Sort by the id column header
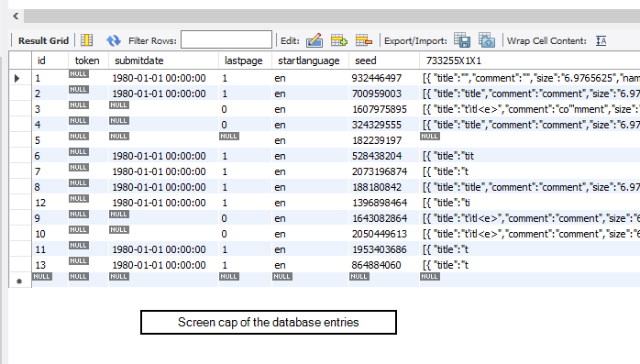 [x=50, y=61]
